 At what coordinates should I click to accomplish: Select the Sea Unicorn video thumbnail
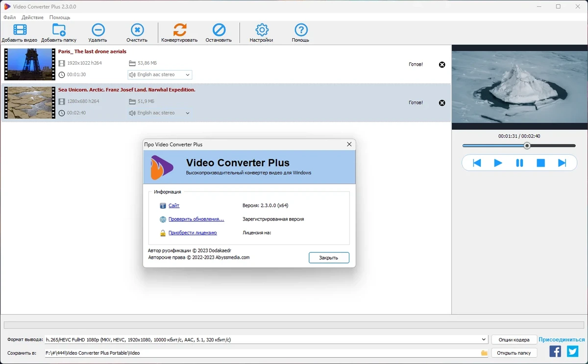(x=30, y=102)
